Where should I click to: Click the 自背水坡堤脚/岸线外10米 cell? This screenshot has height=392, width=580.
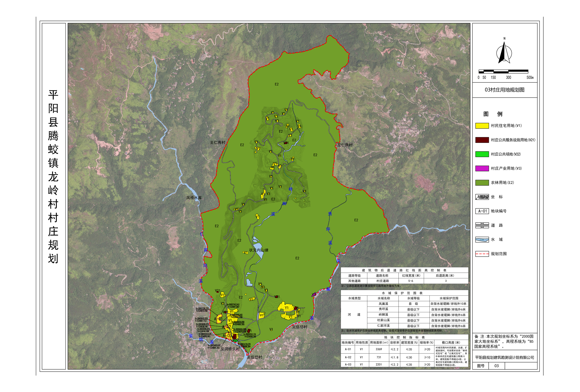(x=448, y=304)
